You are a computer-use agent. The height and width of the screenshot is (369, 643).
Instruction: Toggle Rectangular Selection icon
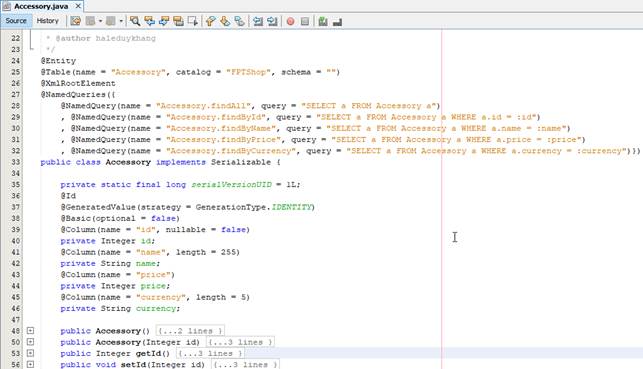[192, 21]
